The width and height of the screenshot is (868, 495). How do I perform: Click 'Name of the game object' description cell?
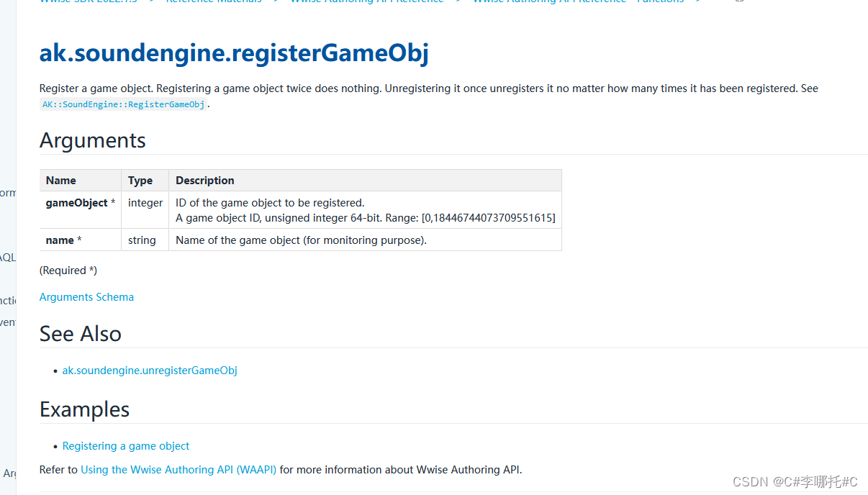coord(365,240)
